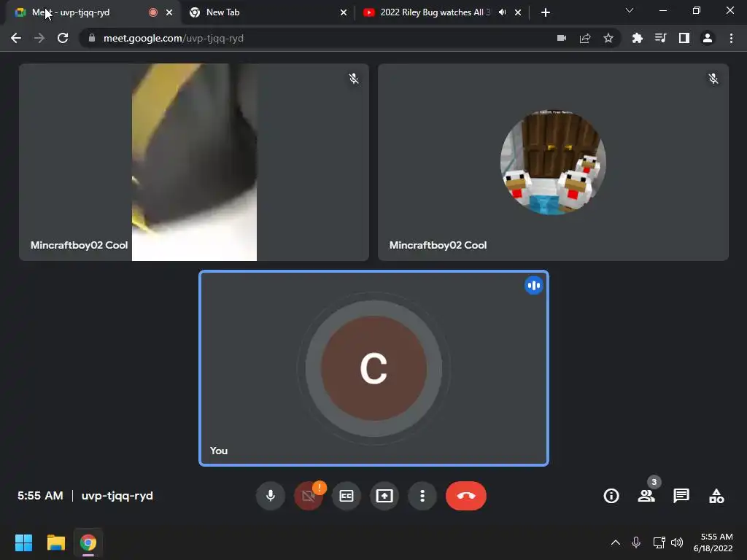747x560 pixels.
Task: Click the microphone icon in system tray
Action: pos(636,542)
